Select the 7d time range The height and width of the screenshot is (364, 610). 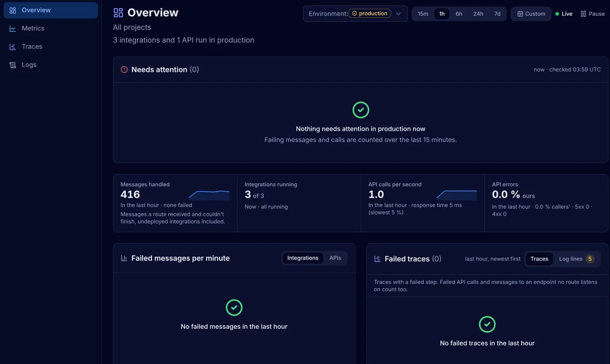point(498,14)
